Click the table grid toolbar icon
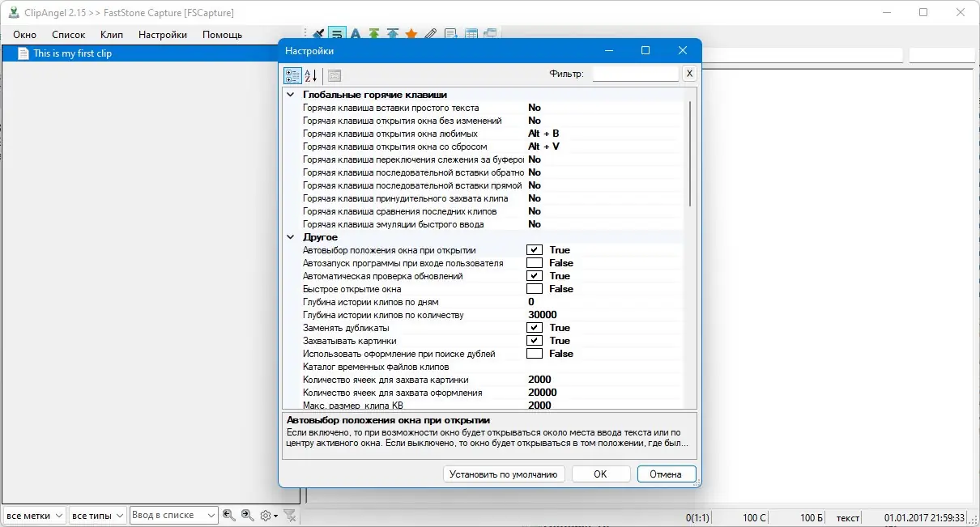The height and width of the screenshot is (527, 980). point(471,35)
